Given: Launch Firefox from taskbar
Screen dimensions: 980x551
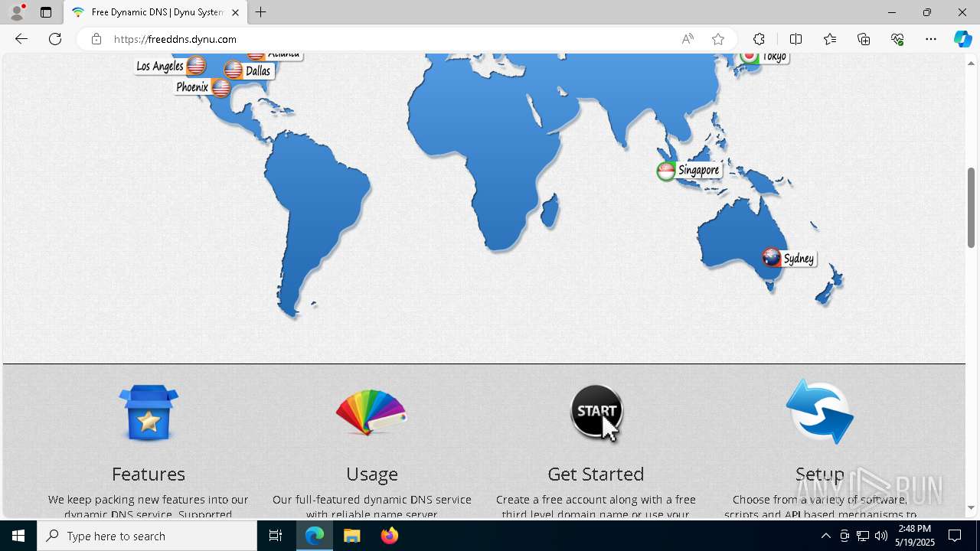Looking at the screenshot, I should pos(389,536).
